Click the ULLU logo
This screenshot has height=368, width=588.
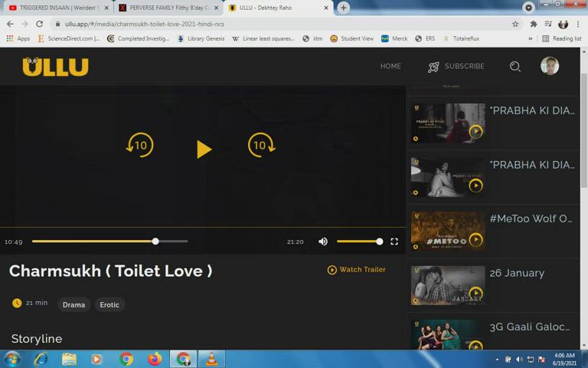[55, 67]
